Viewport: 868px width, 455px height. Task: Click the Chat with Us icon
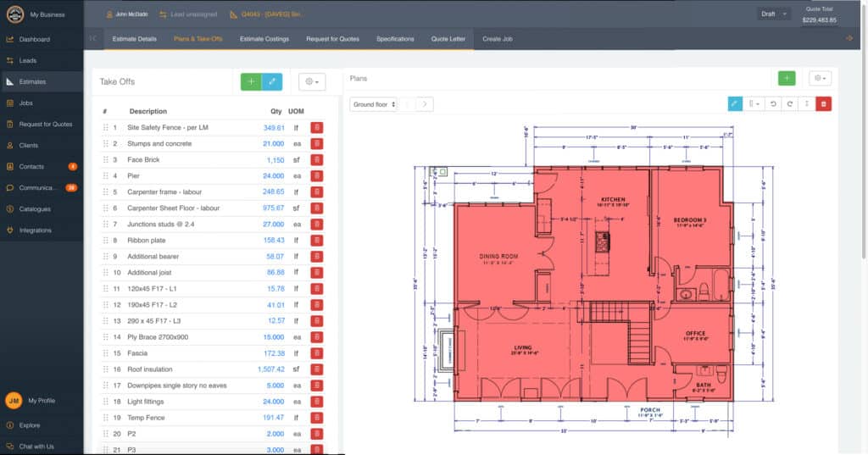(10, 447)
